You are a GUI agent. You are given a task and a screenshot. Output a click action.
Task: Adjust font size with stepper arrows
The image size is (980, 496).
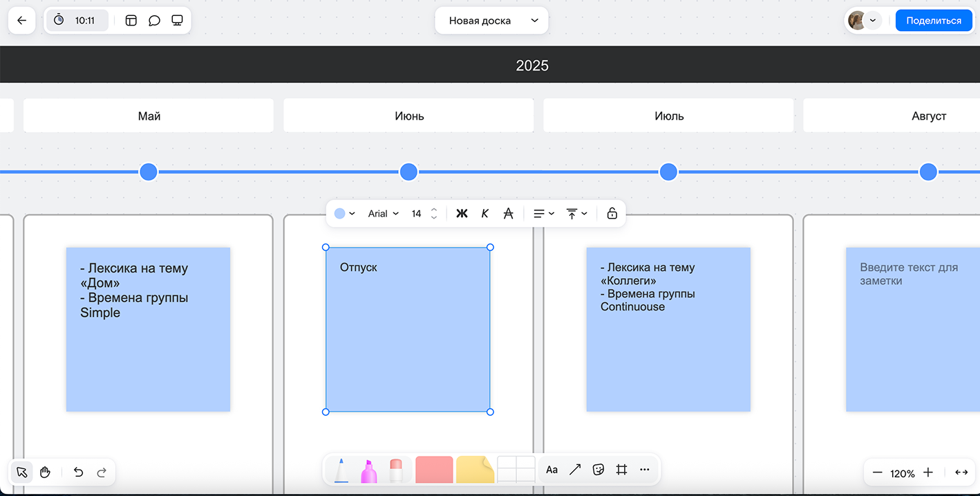tap(434, 214)
